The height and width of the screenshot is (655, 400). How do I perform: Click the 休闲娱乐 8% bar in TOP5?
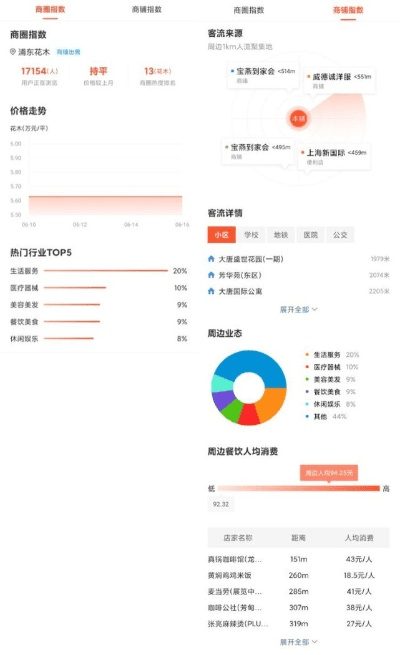click(x=69, y=338)
